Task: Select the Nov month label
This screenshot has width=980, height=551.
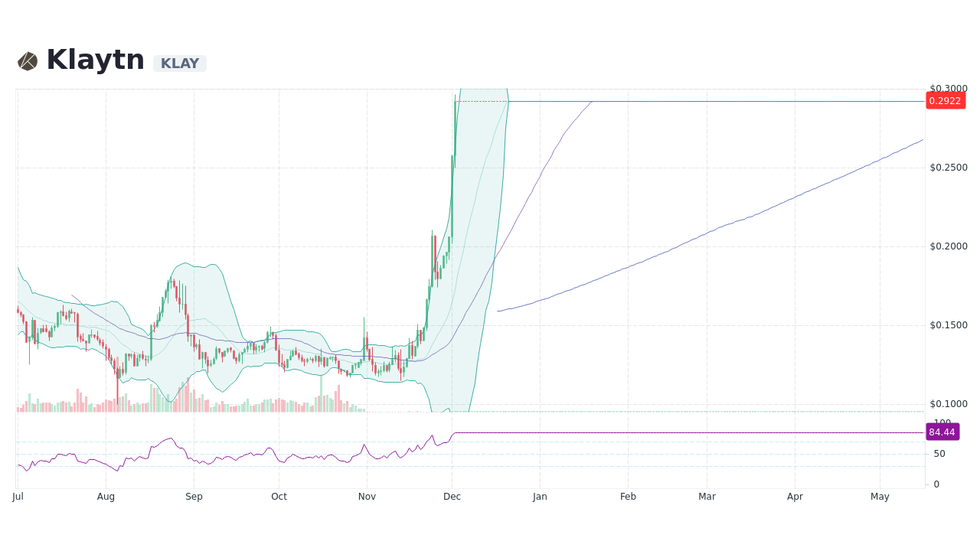Action: point(367,496)
